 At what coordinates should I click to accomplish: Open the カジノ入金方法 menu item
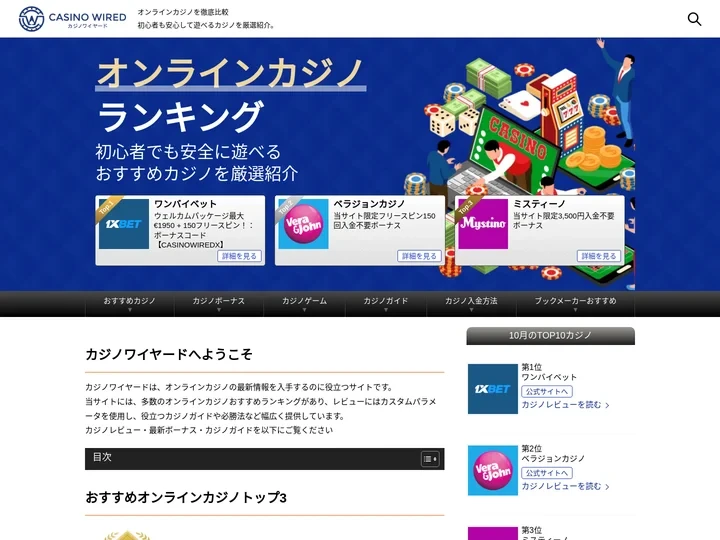(x=471, y=302)
